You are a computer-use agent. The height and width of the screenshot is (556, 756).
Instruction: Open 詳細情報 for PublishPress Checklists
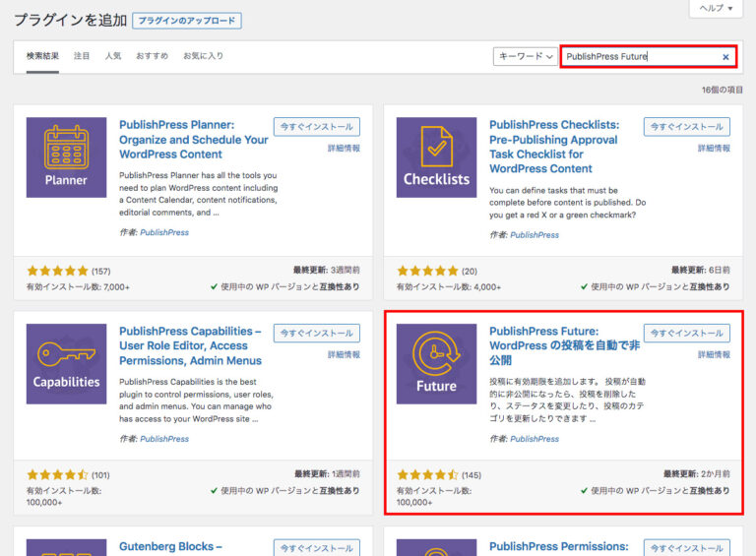point(714,149)
